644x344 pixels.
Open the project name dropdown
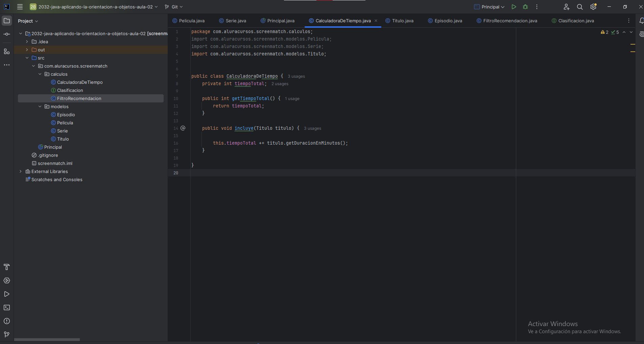tap(94, 7)
